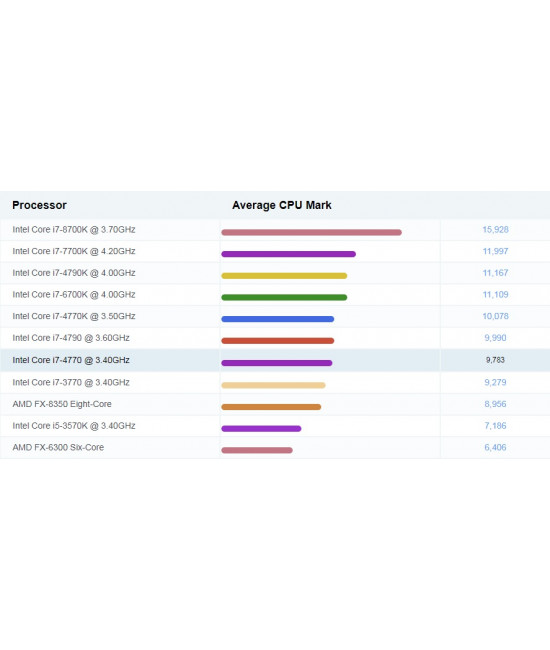Click the 11,997 score value
The height and width of the screenshot is (650, 550).
coord(495,251)
